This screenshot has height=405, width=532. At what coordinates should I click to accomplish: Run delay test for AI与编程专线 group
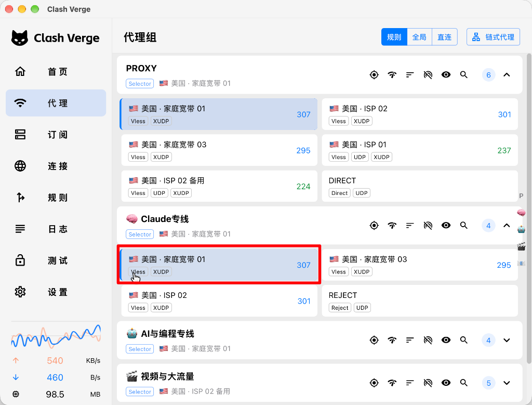(392, 340)
